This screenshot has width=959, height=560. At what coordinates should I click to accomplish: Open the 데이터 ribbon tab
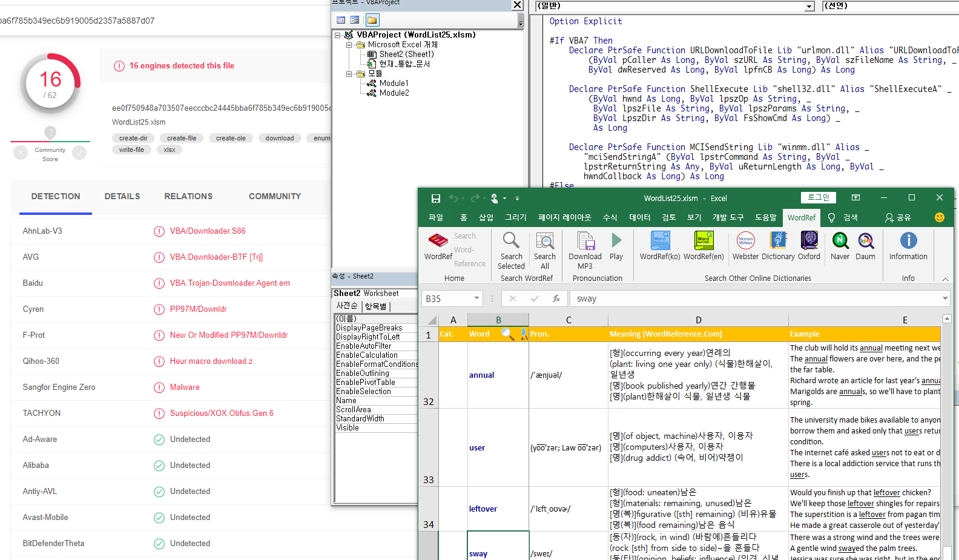pos(640,217)
